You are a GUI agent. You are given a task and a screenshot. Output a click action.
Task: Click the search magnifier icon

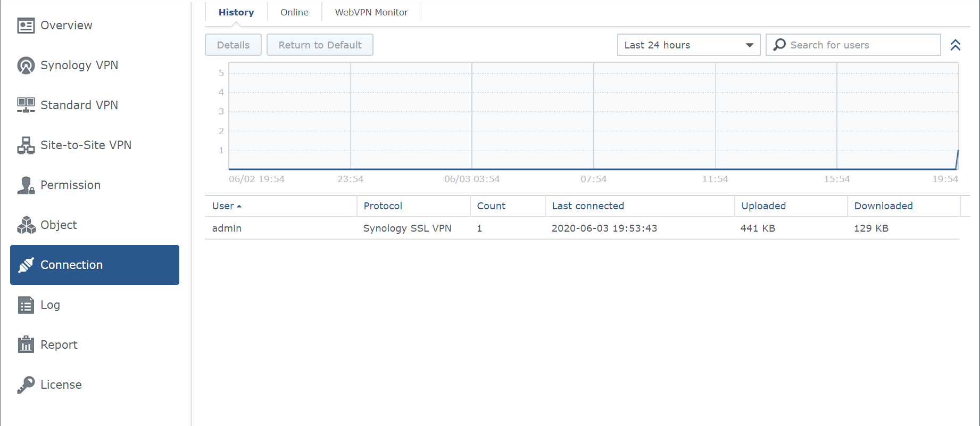[x=779, y=45]
